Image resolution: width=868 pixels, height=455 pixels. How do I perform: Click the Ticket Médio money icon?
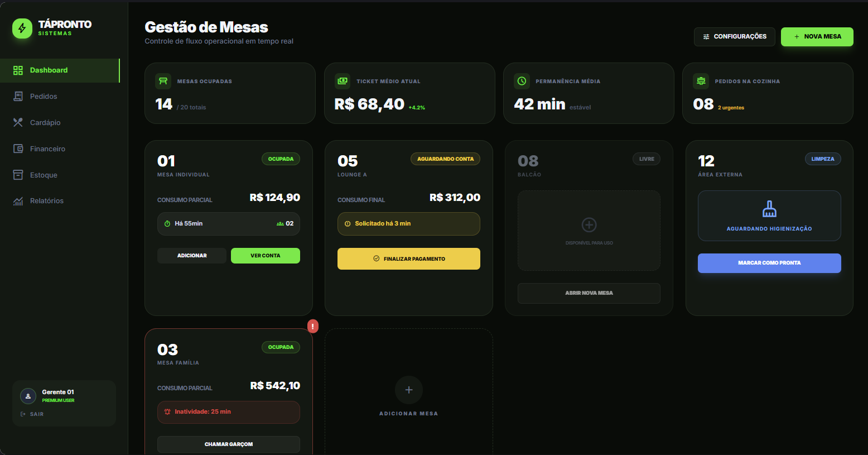pyautogui.click(x=343, y=81)
